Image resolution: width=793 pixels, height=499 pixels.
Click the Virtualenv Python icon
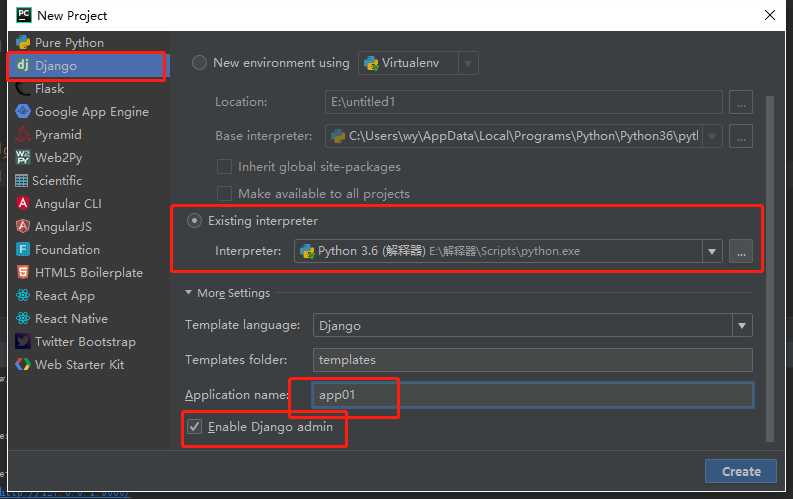coord(371,63)
